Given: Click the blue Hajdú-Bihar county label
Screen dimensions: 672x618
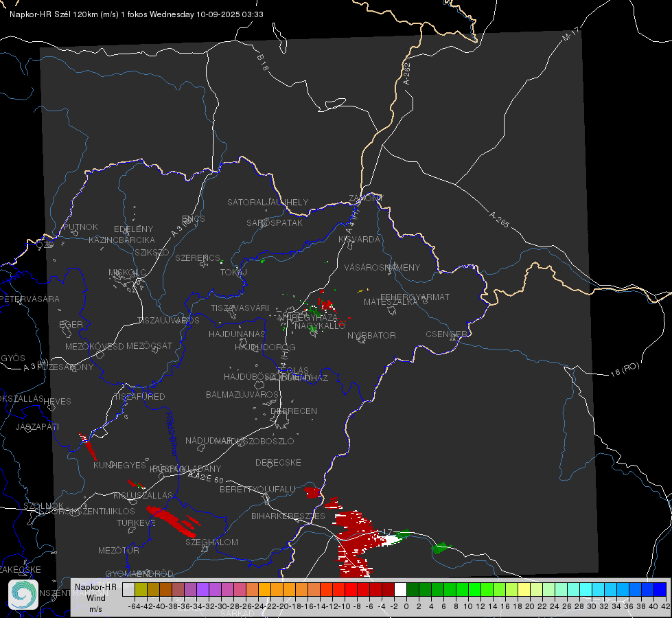Looking at the screenshot, I should pyautogui.click(x=171, y=433).
